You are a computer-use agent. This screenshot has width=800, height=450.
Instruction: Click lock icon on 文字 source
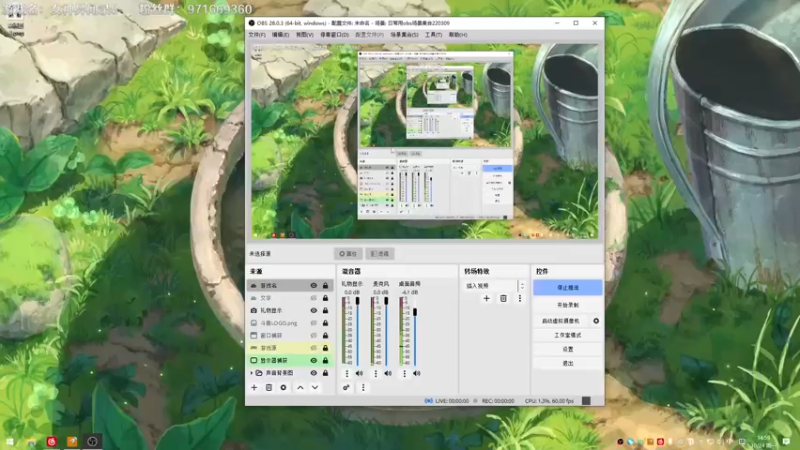tap(325, 298)
